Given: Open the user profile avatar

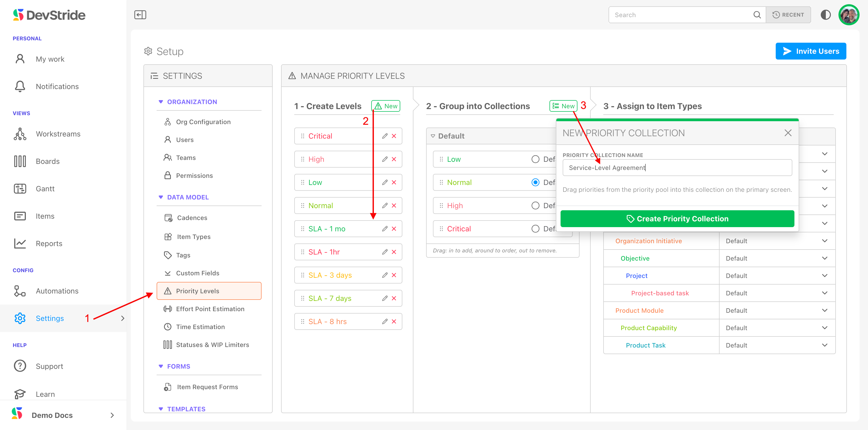Looking at the screenshot, I should [848, 15].
